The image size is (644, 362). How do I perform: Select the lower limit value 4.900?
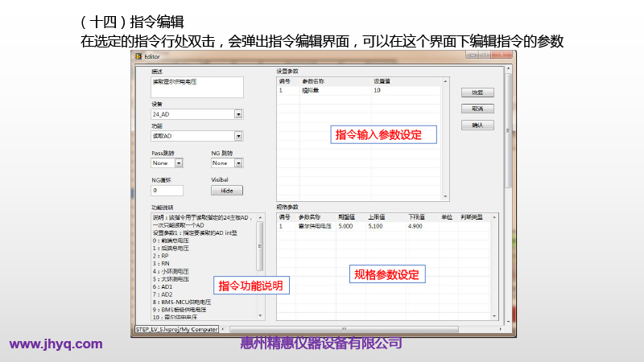pyautogui.click(x=415, y=226)
